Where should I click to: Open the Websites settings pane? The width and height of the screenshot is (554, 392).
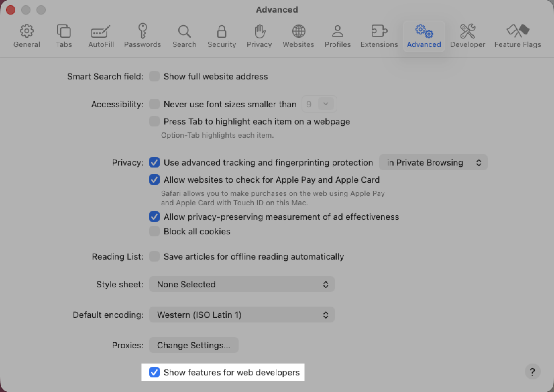click(x=298, y=36)
